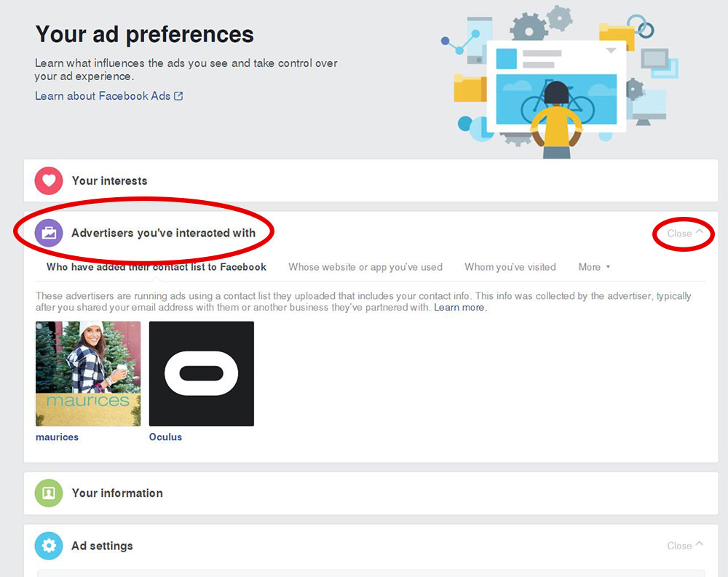Expand the Your information section
Image resolution: width=728 pixels, height=577 pixels.
pyautogui.click(x=371, y=493)
